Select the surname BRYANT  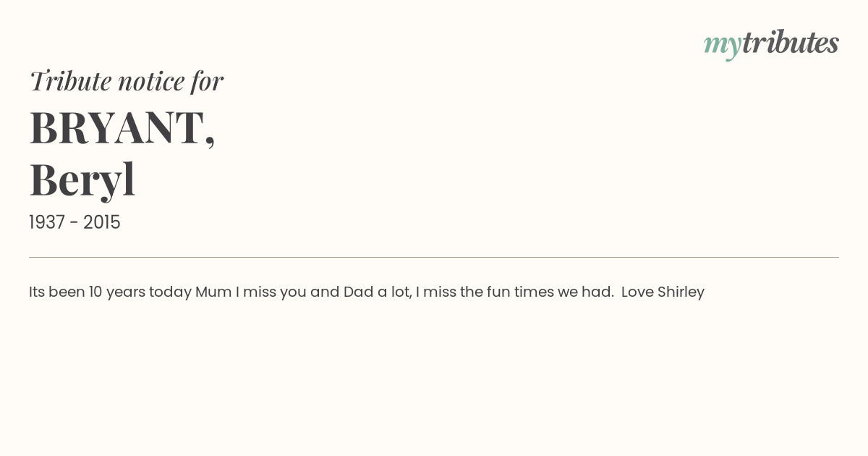tap(117, 127)
